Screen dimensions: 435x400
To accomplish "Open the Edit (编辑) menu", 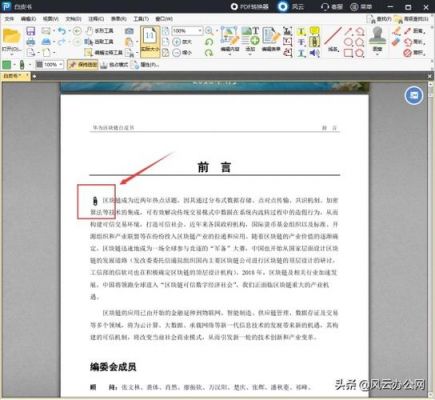I will 28,19.
